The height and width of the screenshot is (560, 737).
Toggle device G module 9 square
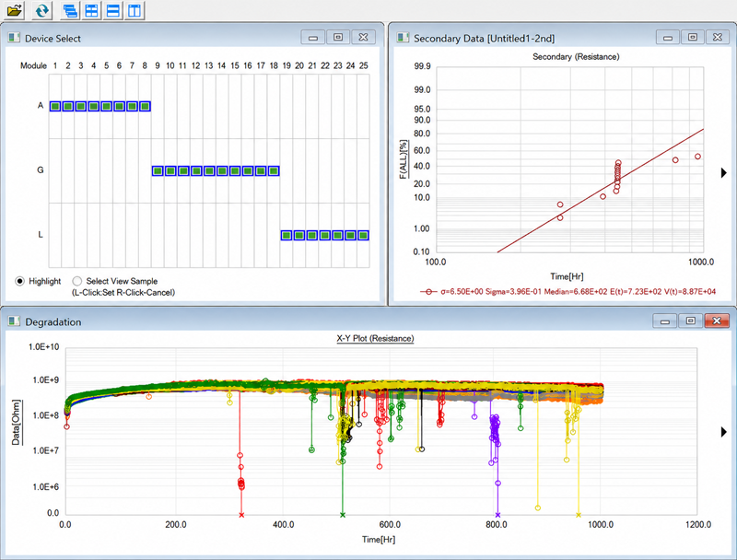coord(158,170)
